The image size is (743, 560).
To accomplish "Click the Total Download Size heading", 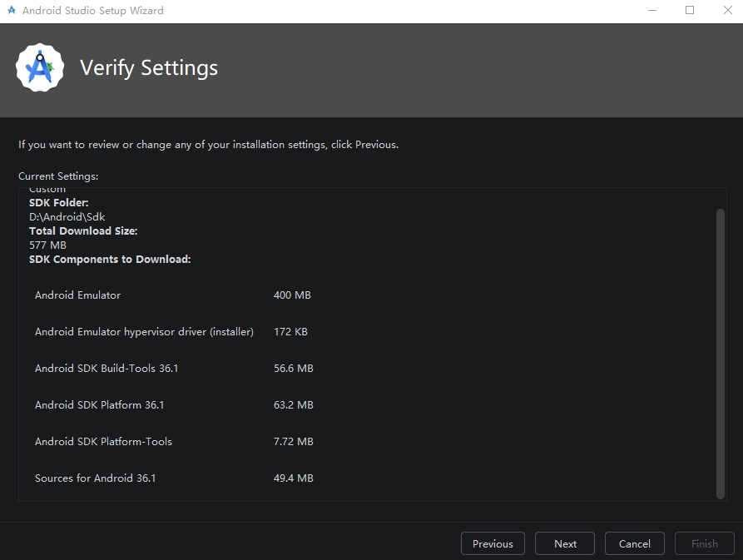I will pyautogui.click(x=83, y=231).
